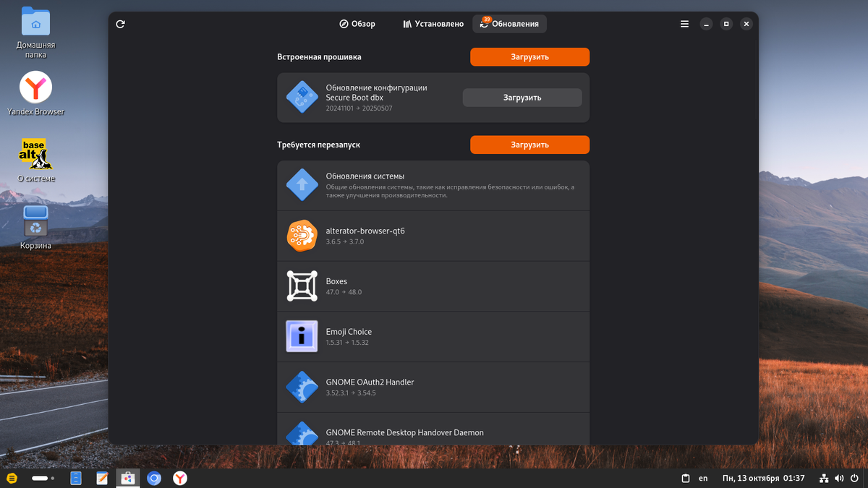868x488 pixels.
Task: Click Загрузить beside Встроенная прошивка heading
Action: pos(529,57)
